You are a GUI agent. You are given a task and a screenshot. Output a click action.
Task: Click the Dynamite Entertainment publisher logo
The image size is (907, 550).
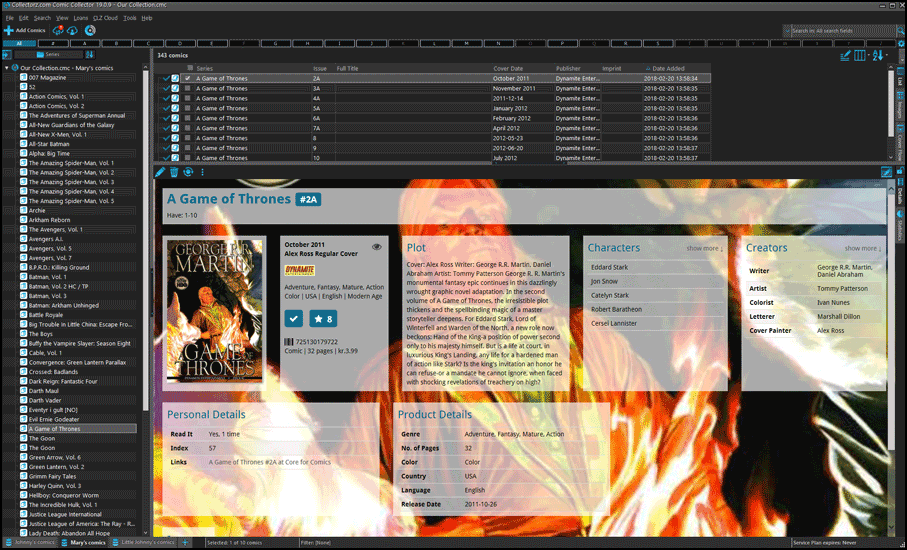tap(300, 270)
